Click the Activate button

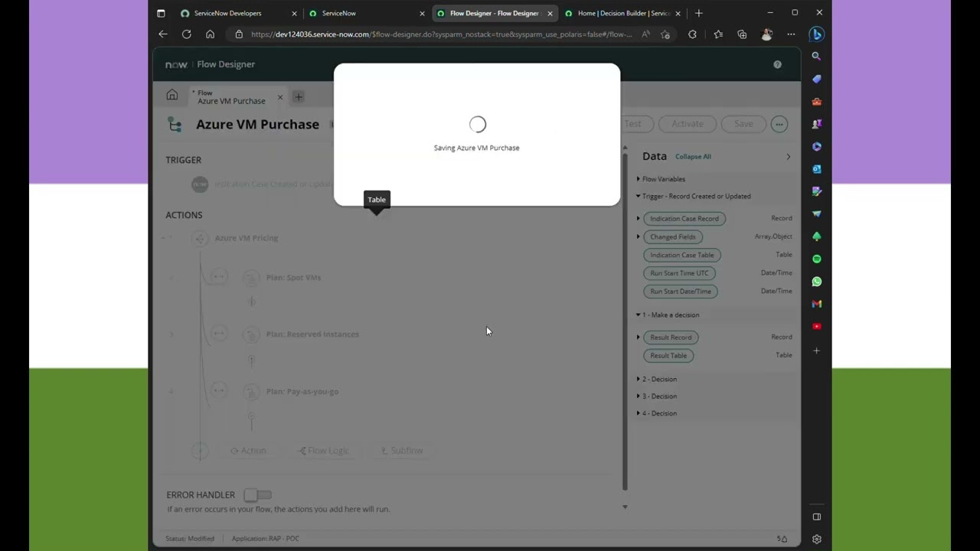[688, 124]
